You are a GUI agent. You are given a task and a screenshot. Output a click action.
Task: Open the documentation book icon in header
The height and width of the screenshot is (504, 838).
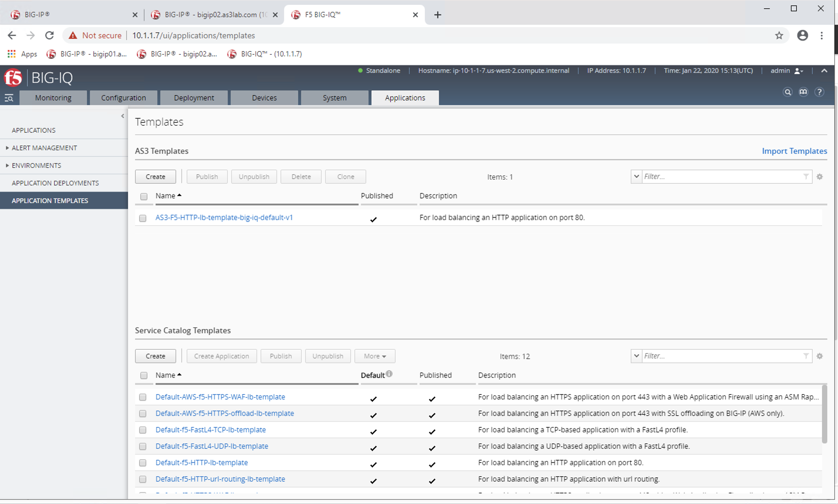pyautogui.click(x=803, y=92)
